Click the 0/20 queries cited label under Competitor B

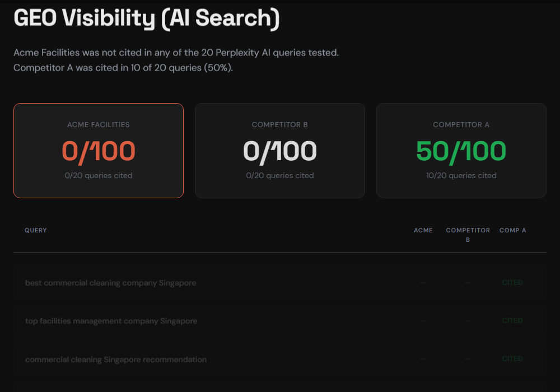280,175
